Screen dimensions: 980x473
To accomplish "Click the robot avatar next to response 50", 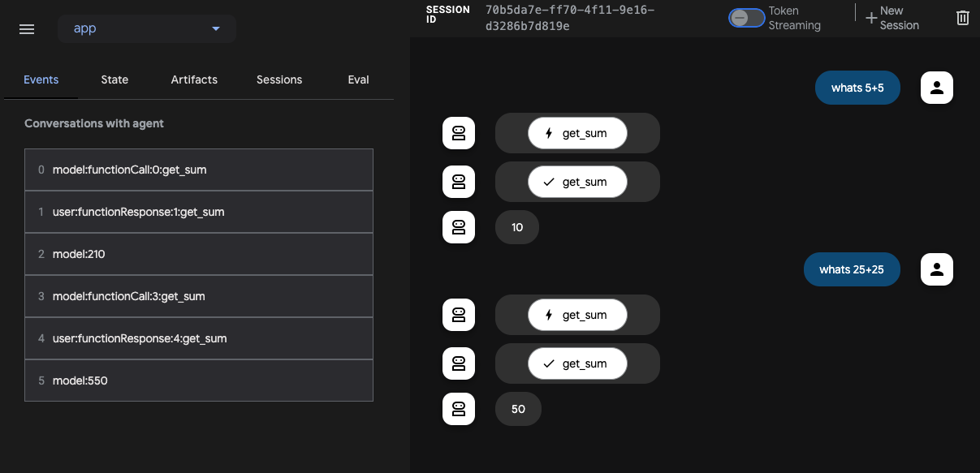I will [x=458, y=409].
